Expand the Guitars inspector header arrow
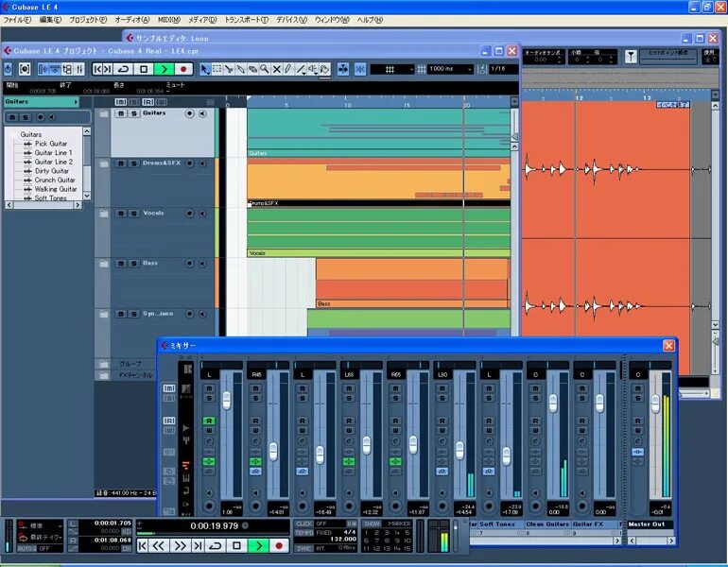 pos(76,102)
